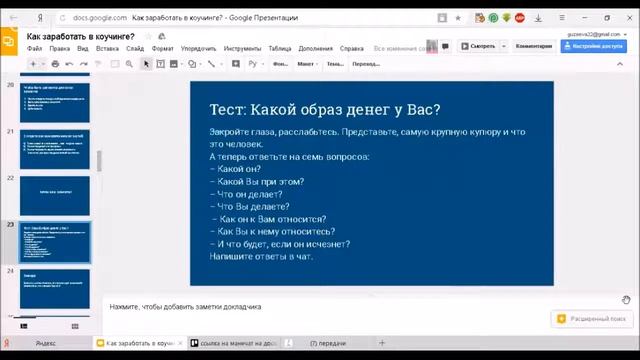Open the Слайд menu
The height and width of the screenshot is (360, 640).
point(135,49)
